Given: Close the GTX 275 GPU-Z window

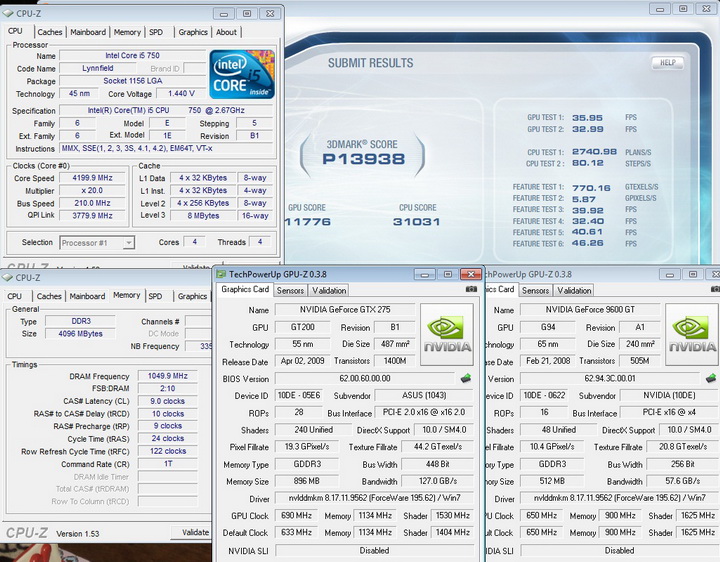Looking at the screenshot, I should coord(471,275).
